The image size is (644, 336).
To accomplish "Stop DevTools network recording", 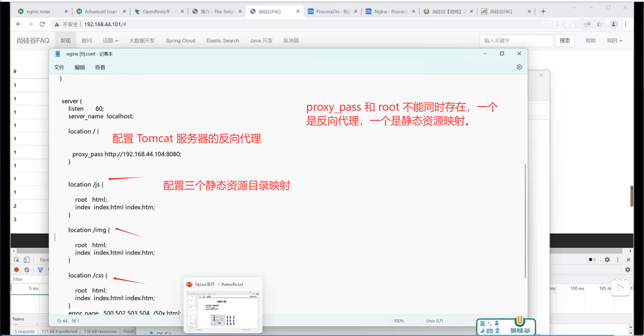I will (x=16, y=270).
